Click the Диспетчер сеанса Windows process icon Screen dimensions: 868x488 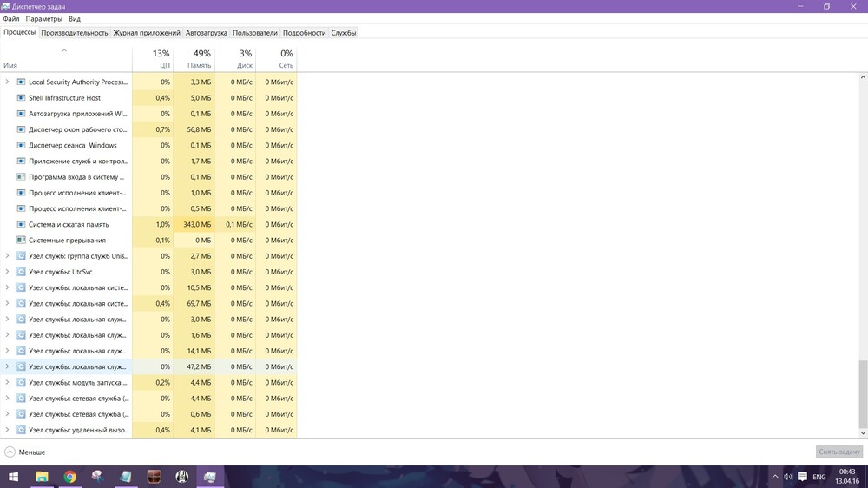tap(21, 145)
